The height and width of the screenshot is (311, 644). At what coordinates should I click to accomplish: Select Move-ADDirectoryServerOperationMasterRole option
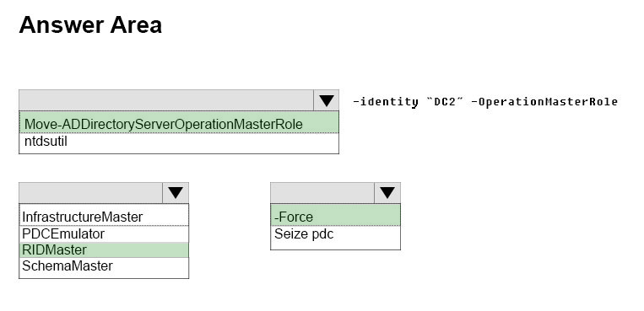point(179,124)
